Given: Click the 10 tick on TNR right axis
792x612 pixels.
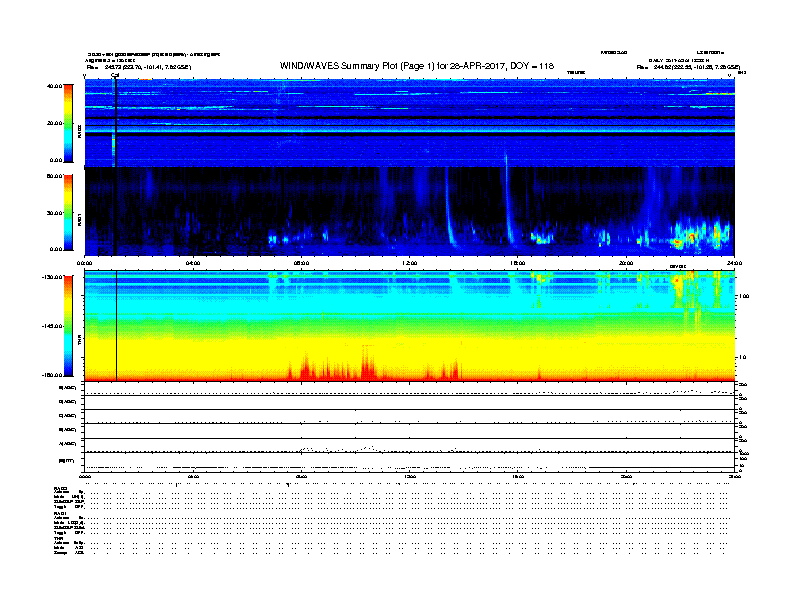Looking at the screenshot, I should [742, 358].
